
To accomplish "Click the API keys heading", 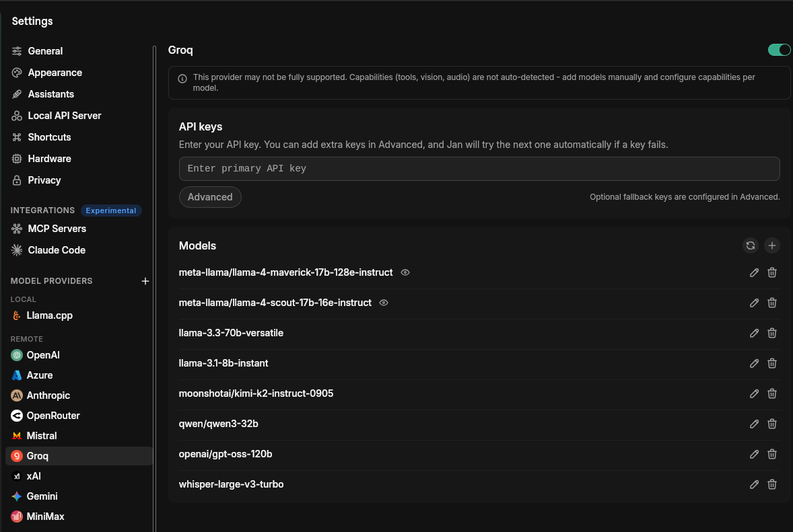I will tap(201, 127).
